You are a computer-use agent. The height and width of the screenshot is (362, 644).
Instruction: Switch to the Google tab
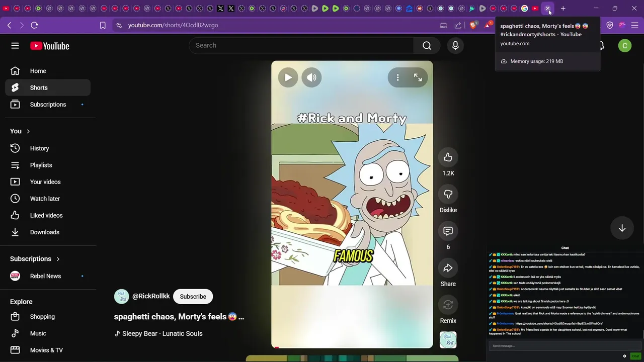[525, 9]
